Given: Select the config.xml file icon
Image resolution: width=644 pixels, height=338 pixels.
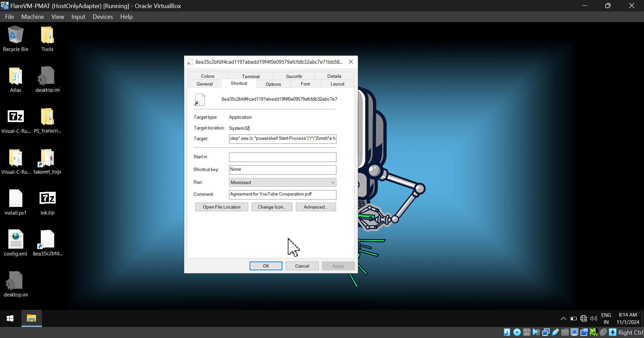Looking at the screenshot, I should (15, 243).
